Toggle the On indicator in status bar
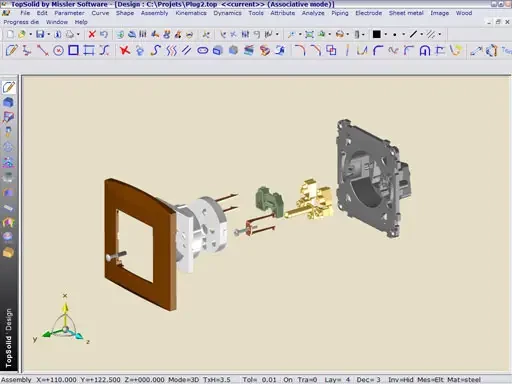This screenshot has width=512, height=384. point(288,380)
